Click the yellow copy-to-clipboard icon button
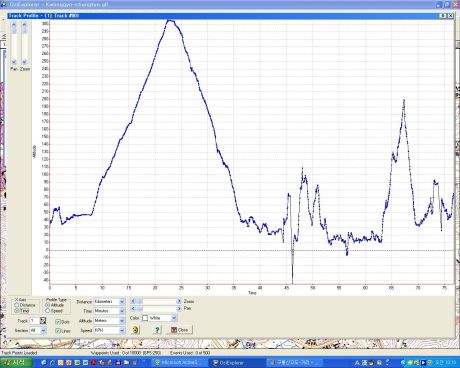The image size is (460, 368). point(135,330)
